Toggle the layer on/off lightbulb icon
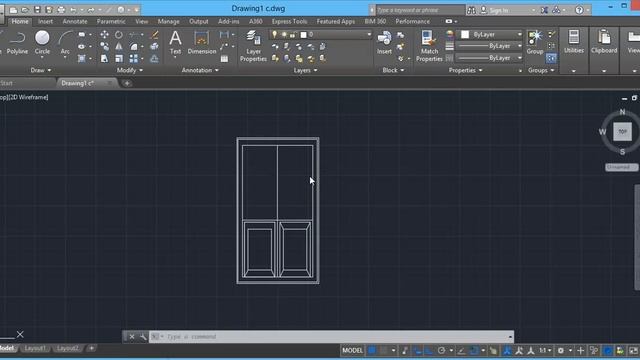 coord(275,34)
